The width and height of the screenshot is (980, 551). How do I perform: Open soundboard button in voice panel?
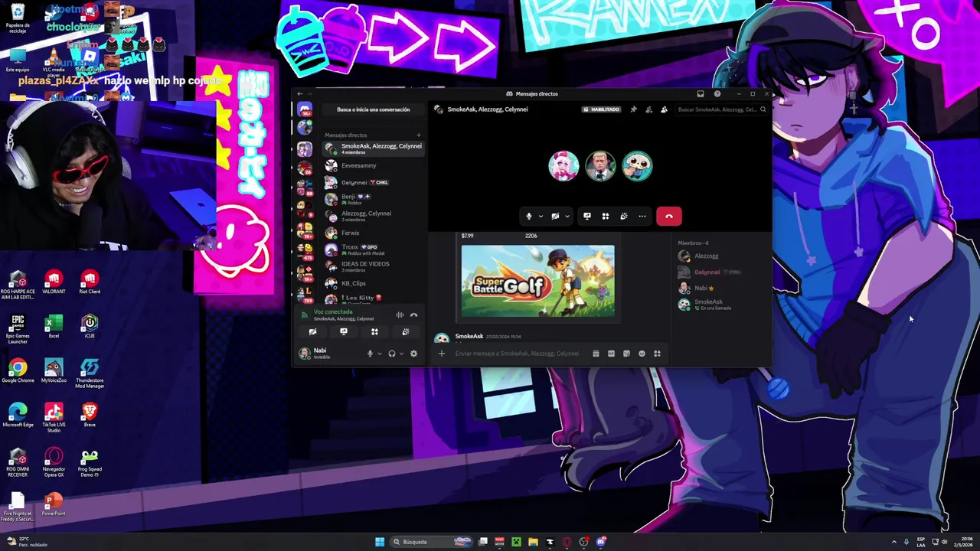point(405,331)
